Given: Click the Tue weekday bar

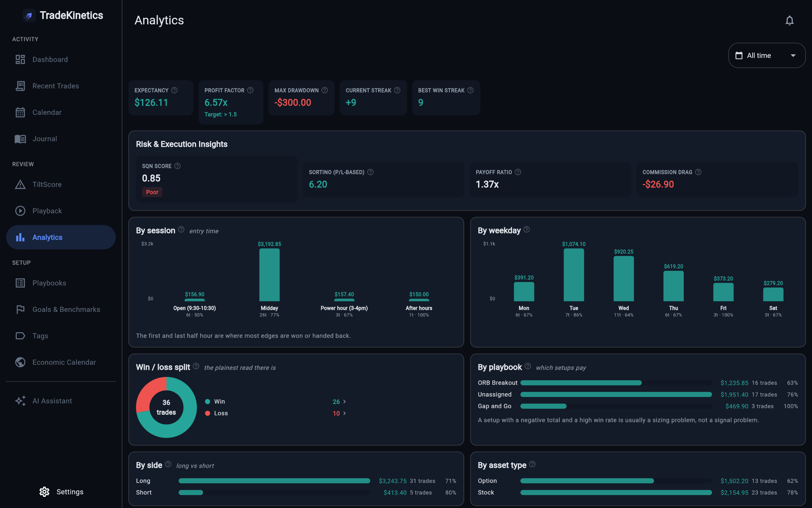Looking at the screenshot, I should pyautogui.click(x=574, y=275).
